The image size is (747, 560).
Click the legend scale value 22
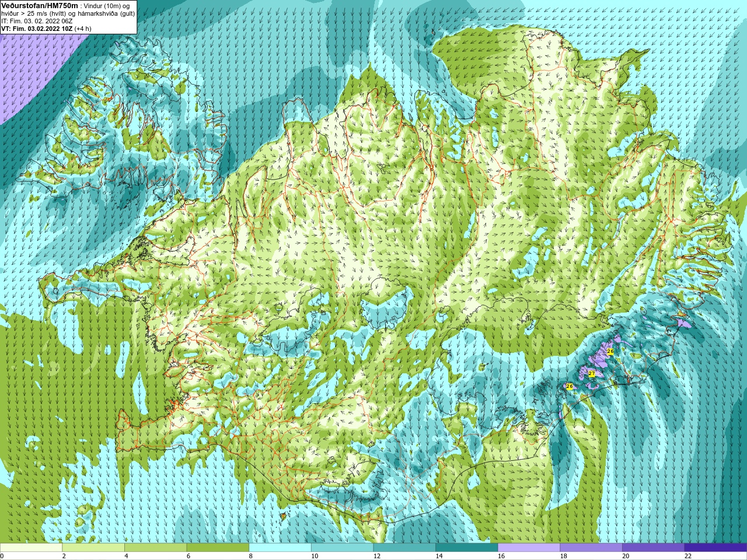688,556
